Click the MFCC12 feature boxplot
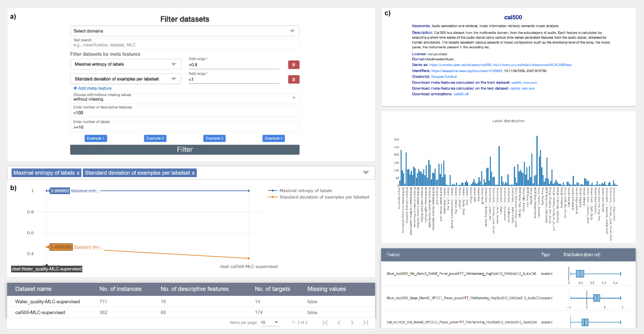This screenshot has height=334, width=644. point(595,322)
